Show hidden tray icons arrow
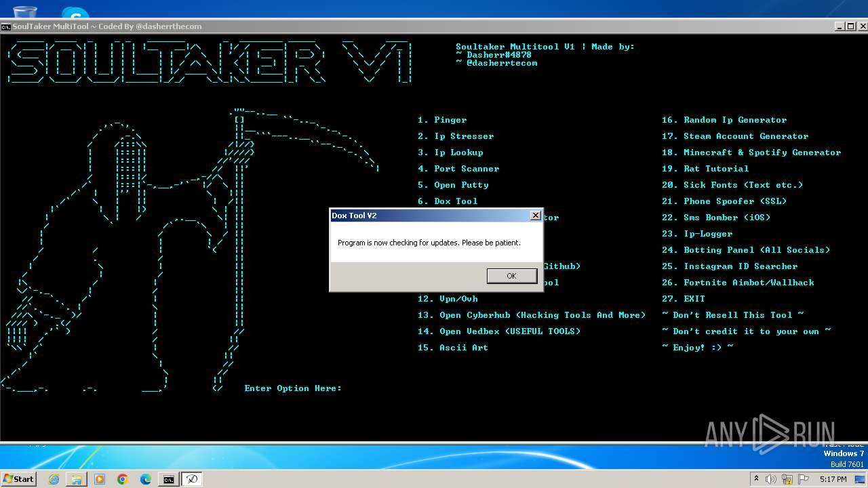 756,479
